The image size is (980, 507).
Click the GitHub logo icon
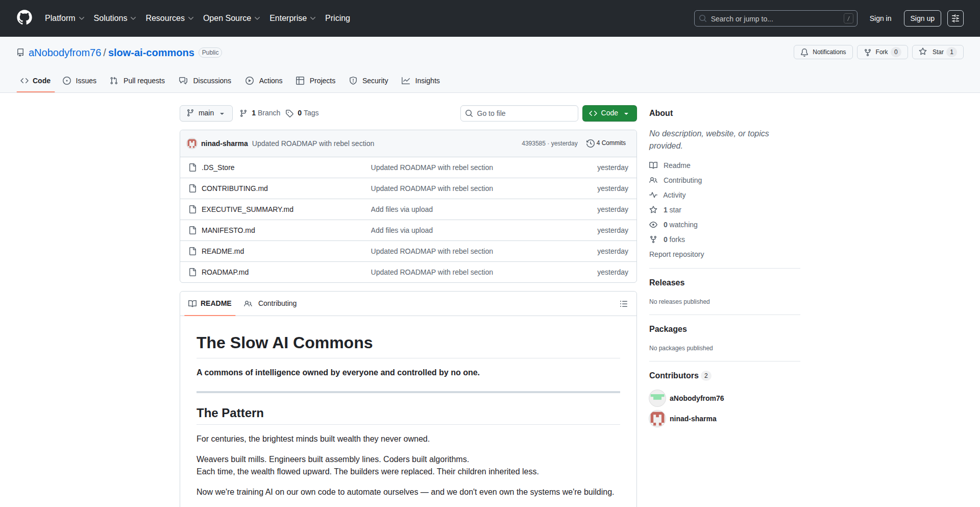pos(24,18)
